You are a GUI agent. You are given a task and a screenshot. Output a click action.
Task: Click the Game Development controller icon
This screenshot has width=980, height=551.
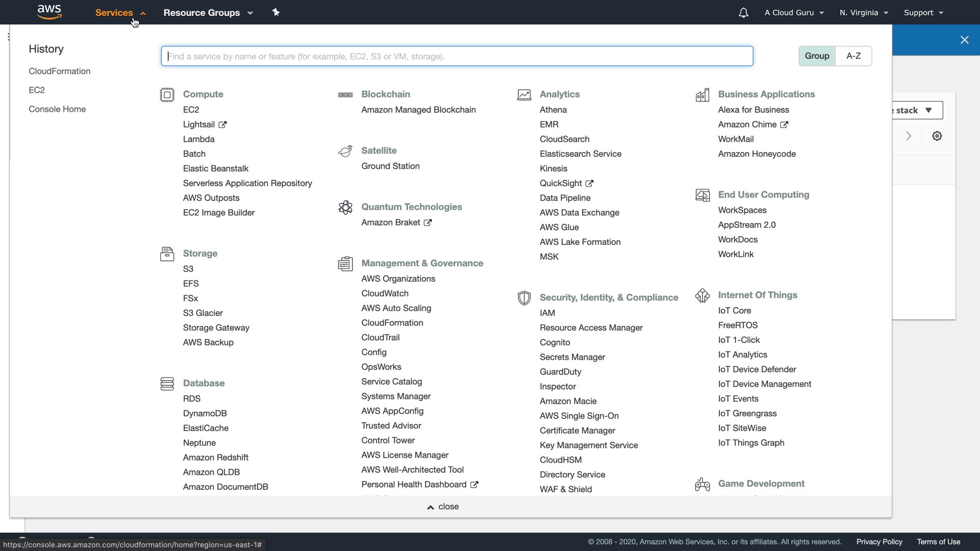702,484
